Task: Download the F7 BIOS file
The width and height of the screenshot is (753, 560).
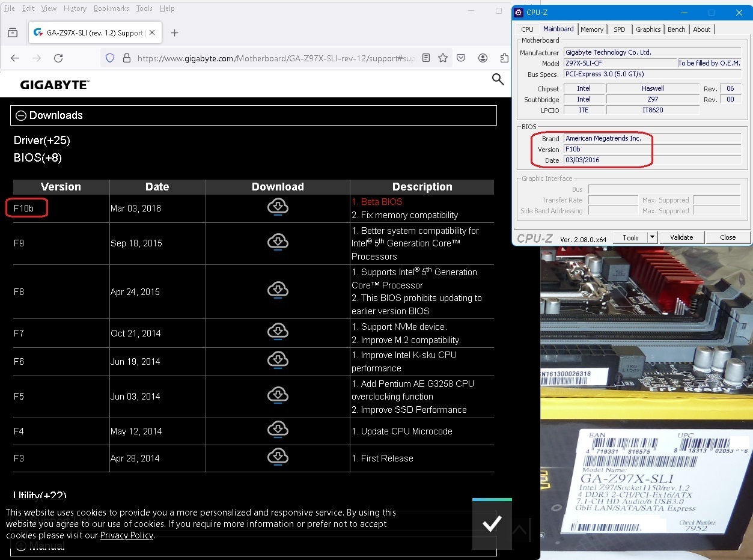Action: tap(278, 332)
